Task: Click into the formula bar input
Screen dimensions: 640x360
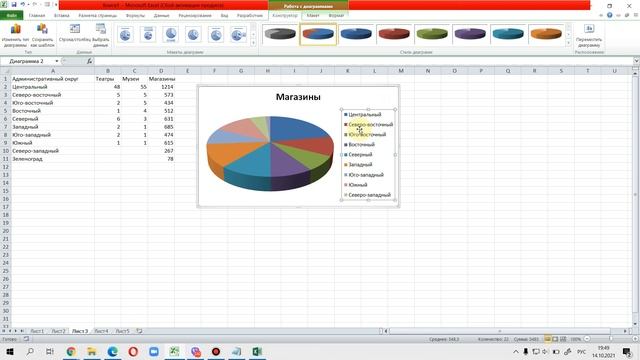Action: pos(363,61)
